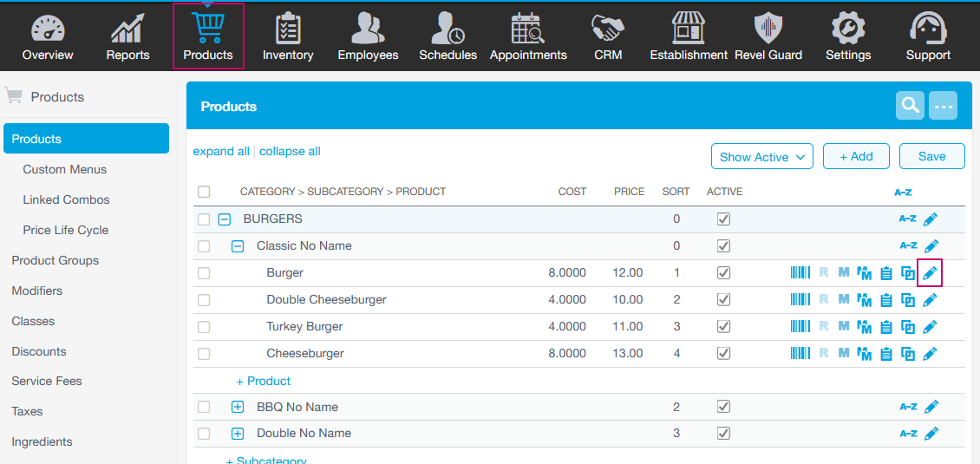Click the A-Z sort icon for BURGERS
The height and width of the screenshot is (464, 980).
(907, 219)
